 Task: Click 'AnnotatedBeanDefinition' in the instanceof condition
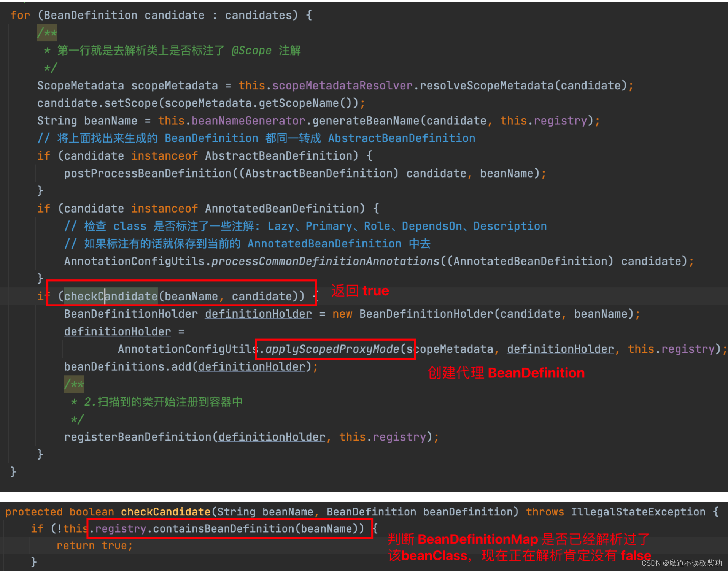(282, 208)
